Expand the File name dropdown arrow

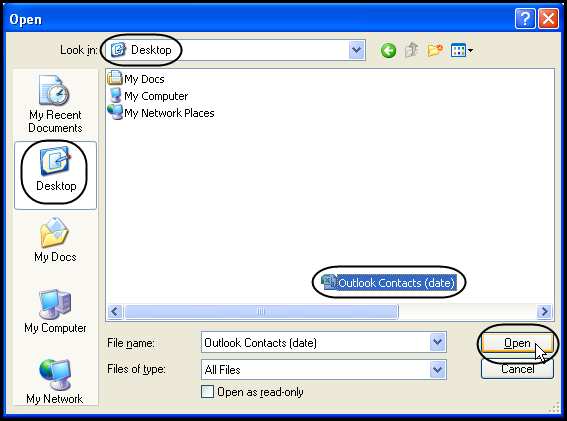(438, 342)
